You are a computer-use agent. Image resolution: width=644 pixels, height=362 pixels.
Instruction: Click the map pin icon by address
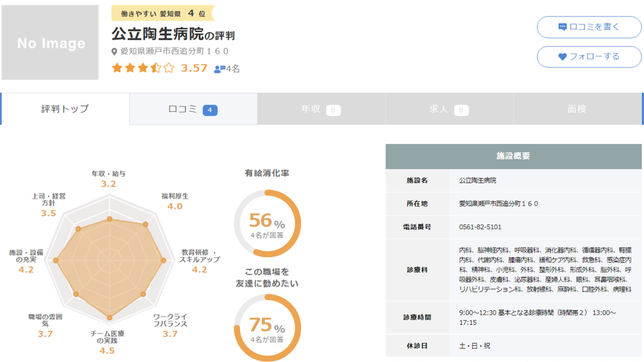tap(115, 52)
